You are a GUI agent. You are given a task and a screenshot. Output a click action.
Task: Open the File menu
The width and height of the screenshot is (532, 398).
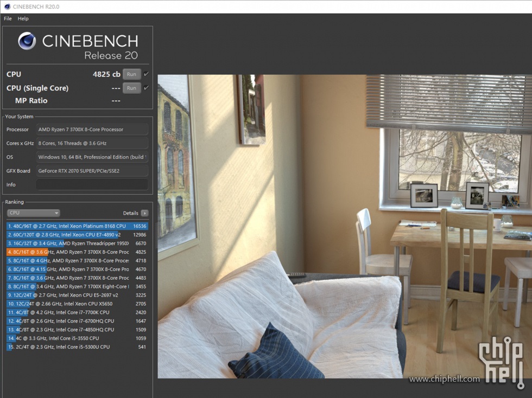coord(8,18)
